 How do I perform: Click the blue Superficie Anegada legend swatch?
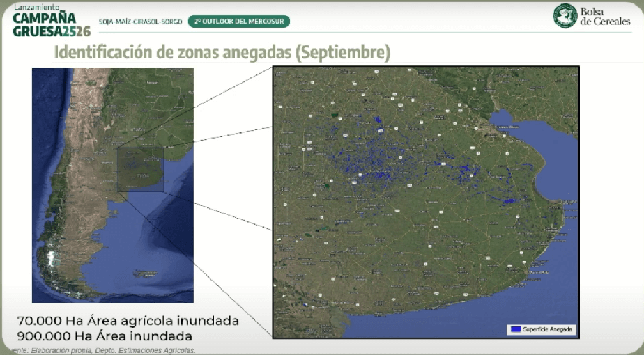pyautogui.click(x=515, y=329)
